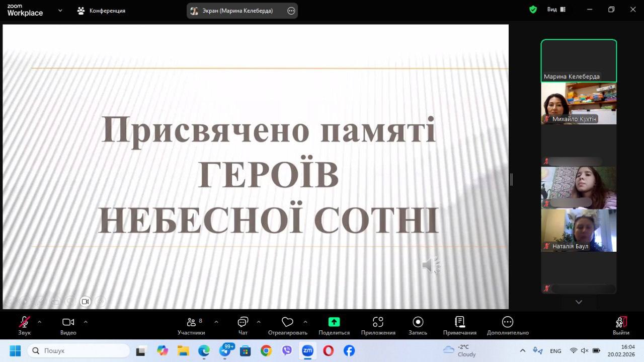Expand video options arrow next to Видео
This screenshot has height=362, width=644.
(86, 322)
